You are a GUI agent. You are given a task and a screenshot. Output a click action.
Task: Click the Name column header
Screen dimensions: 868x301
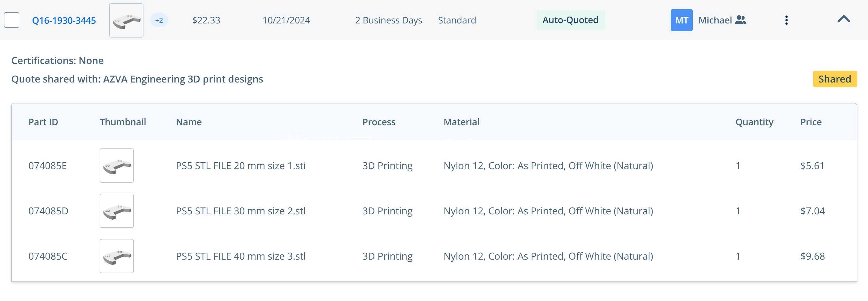coord(189,122)
